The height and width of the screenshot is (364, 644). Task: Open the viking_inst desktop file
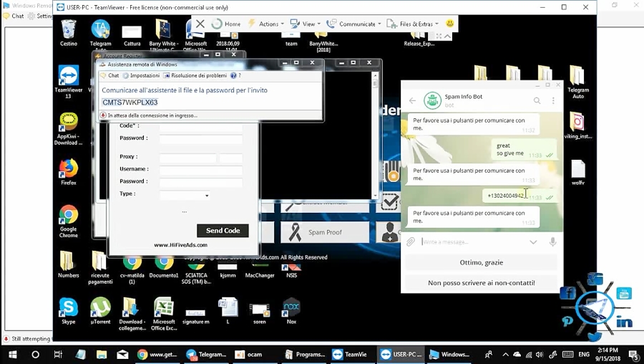577,125
